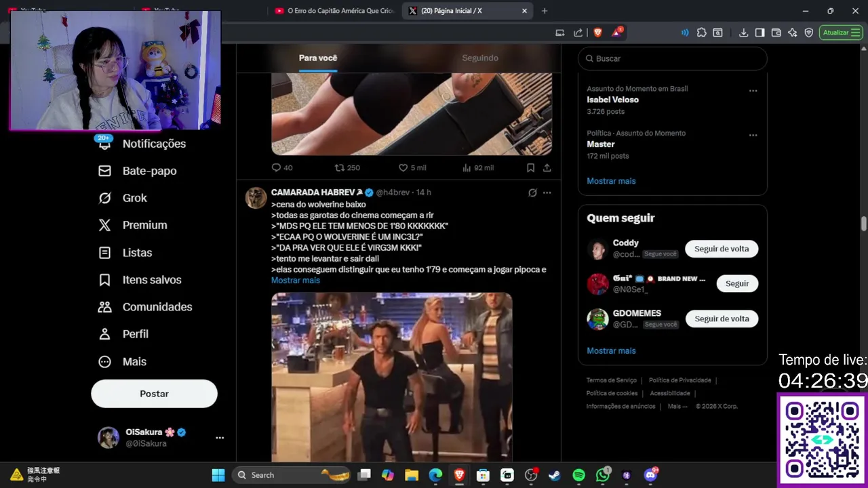This screenshot has width=868, height=488.
Task: Switch to the Capitão América YouTube tab
Action: (x=334, y=11)
